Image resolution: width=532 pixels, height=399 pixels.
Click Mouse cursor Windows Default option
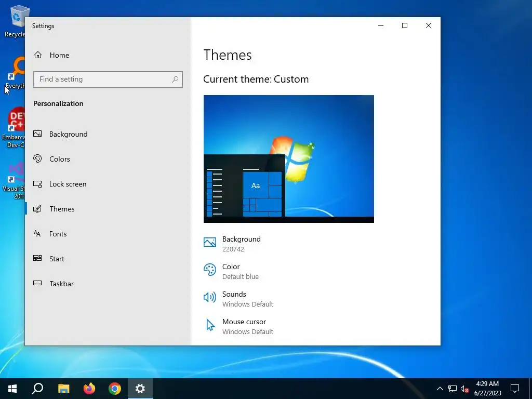pos(238,326)
